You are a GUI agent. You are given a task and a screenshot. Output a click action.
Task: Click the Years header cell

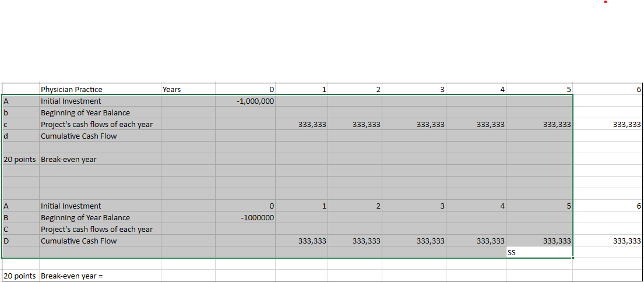coord(188,89)
